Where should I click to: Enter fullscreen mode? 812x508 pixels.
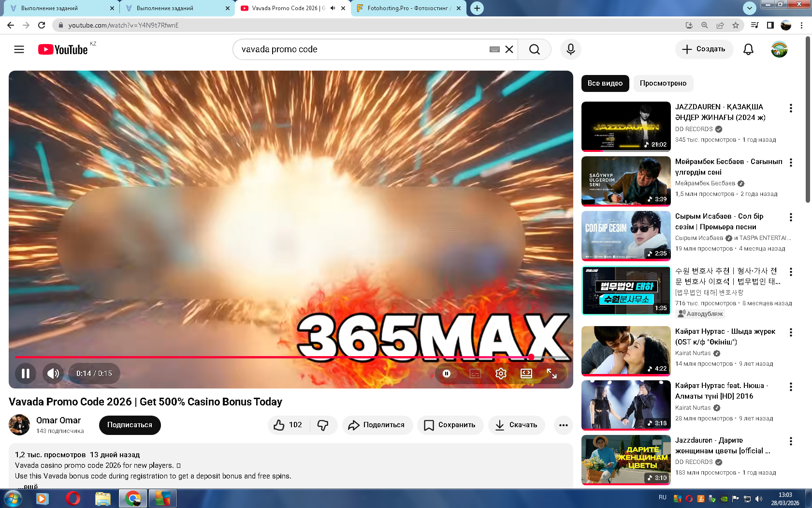point(551,374)
